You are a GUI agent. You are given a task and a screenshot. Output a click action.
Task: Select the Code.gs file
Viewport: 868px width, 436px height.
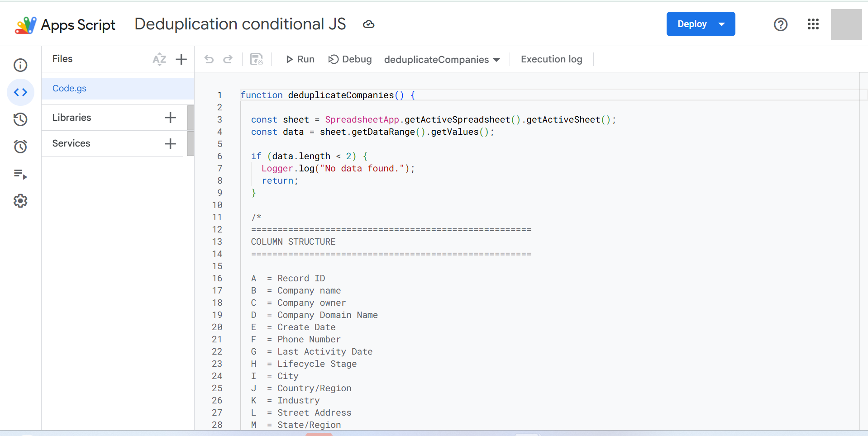pyautogui.click(x=118, y=89)
